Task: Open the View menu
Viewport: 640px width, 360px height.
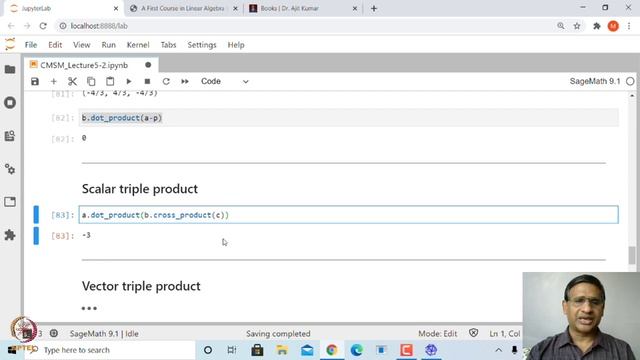Action: tap(82, 45)
